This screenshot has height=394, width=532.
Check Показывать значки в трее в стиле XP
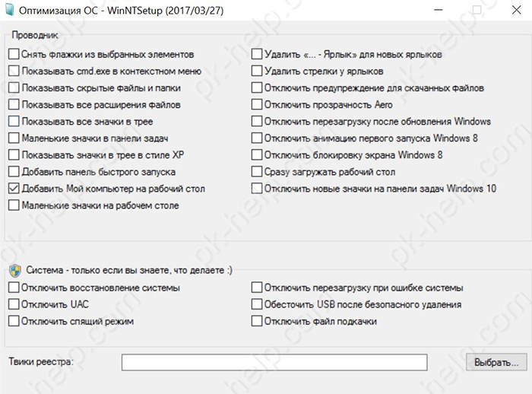pos(14,155)
